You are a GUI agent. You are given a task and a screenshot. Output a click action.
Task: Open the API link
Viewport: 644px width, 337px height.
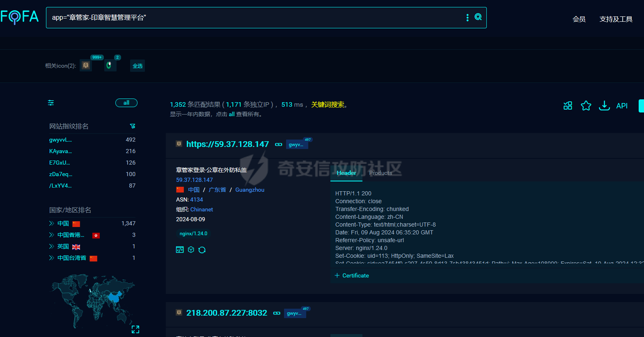point(622,105)
